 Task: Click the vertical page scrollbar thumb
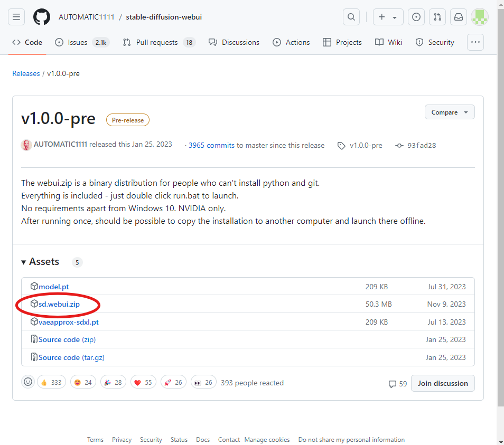tap(500, 207)
